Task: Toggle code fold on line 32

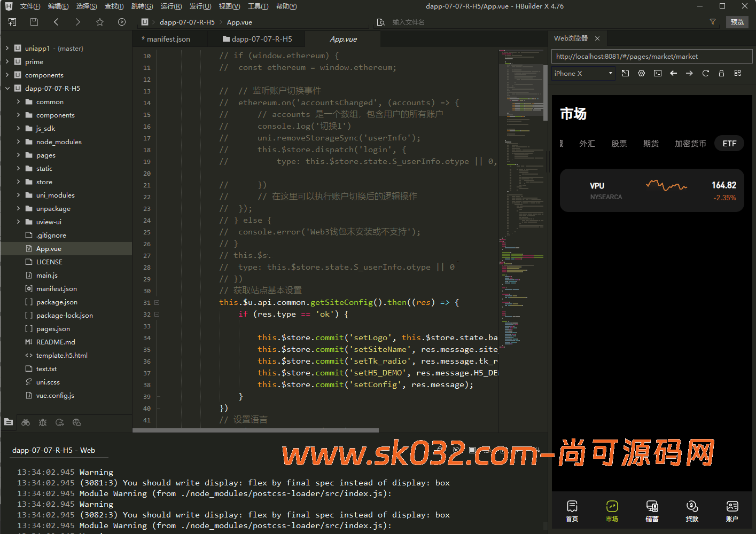Action: [x=157, y=314]
